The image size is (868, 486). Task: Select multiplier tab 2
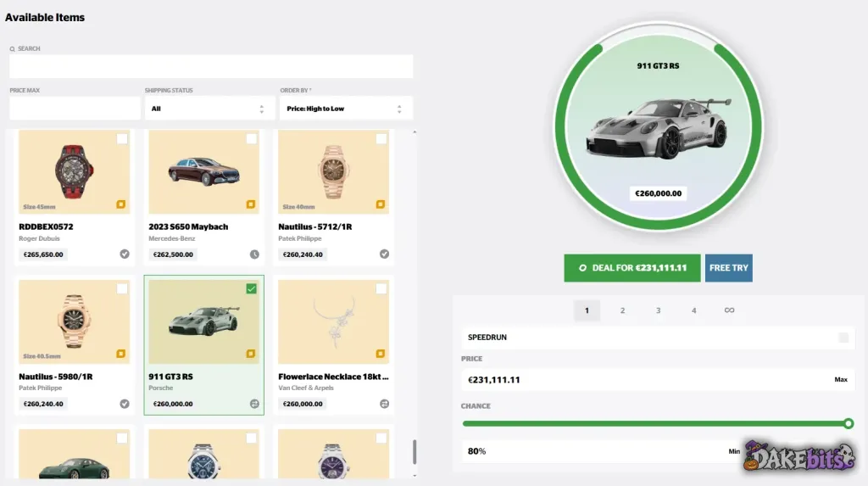click(x=622, y=310)
